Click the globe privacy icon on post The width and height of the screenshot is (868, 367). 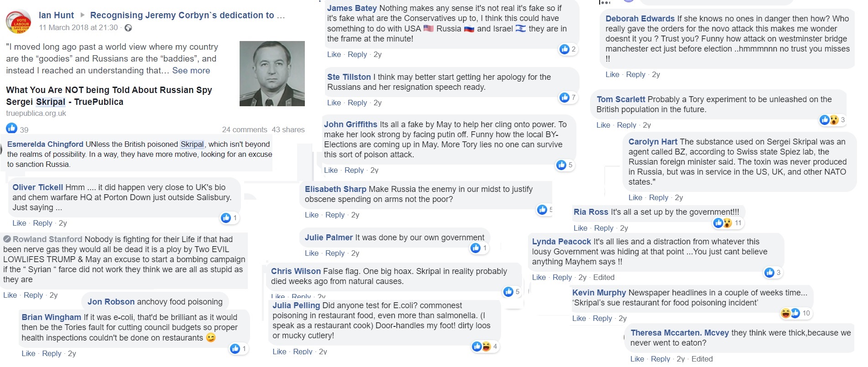click(x=128, y=28)
